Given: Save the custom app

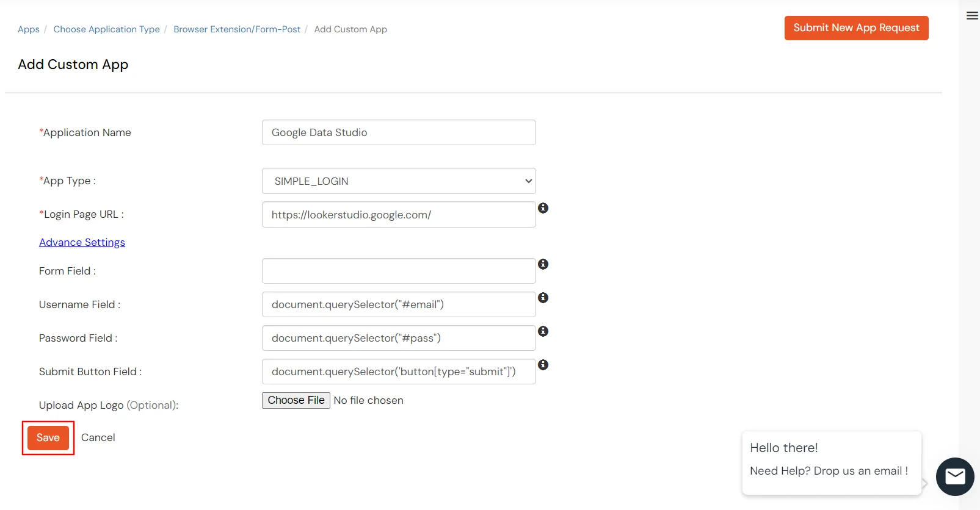Looking at the screenshot, I should pos(48,437).
